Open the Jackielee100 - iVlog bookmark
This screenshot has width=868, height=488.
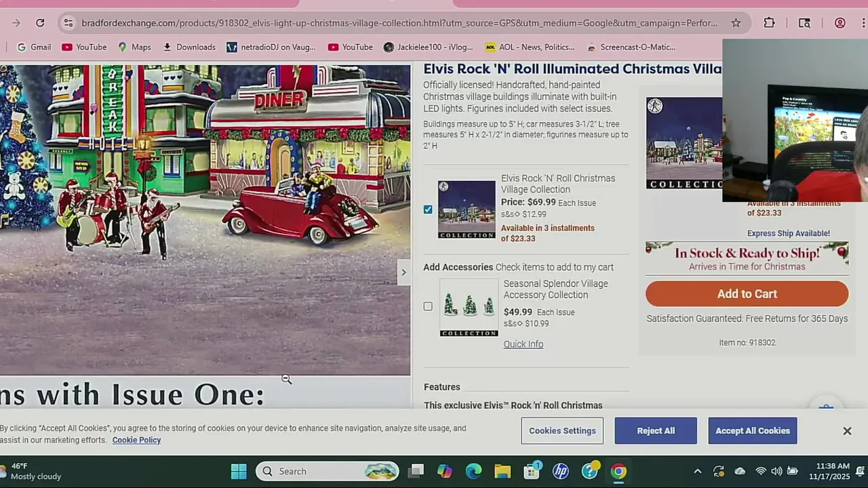pyautogui.click(x=429, y=47)
